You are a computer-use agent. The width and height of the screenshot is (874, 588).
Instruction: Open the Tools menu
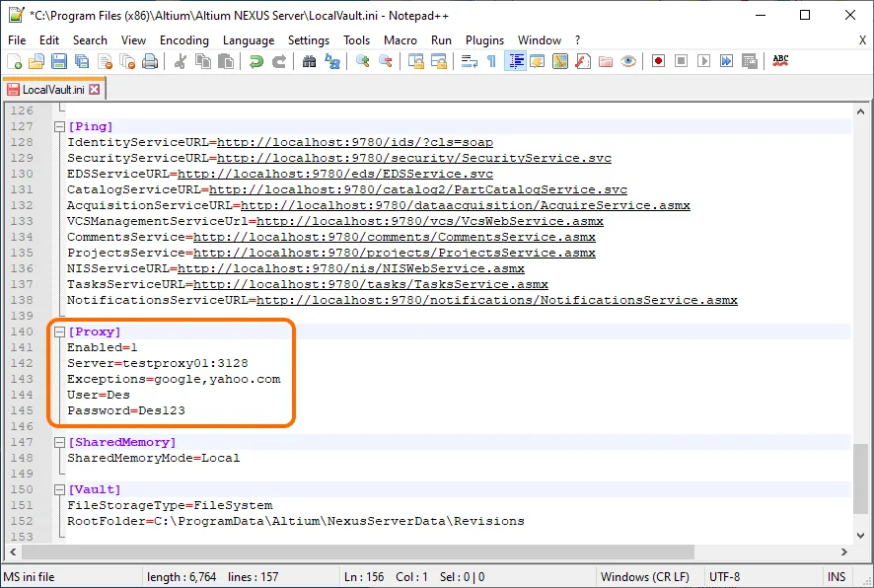click(356, 40)
